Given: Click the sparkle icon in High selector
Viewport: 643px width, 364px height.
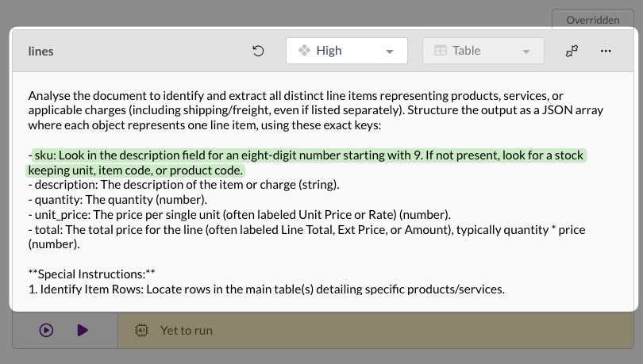Looking at the screenshot, I should pos(303,51).
